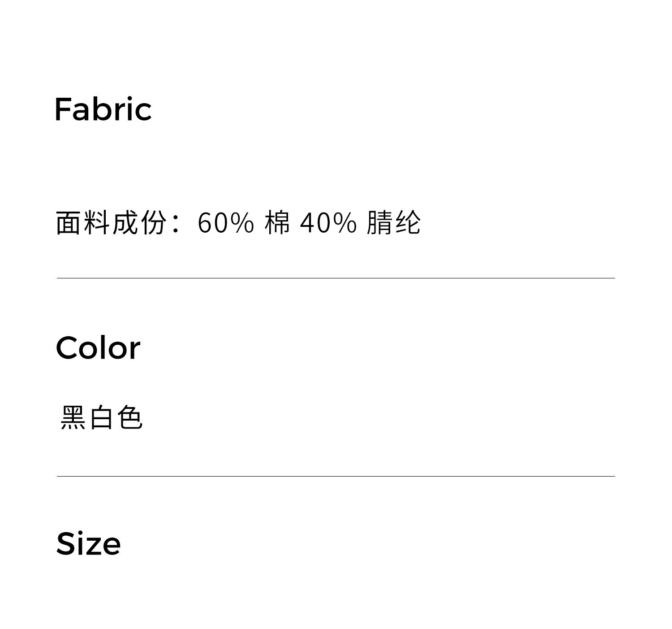Image resolution: width=672 pixels, height=629 pixels.
Task: Select the 色 character under Color
Action: pyautogui.click(x=130, y=418)
